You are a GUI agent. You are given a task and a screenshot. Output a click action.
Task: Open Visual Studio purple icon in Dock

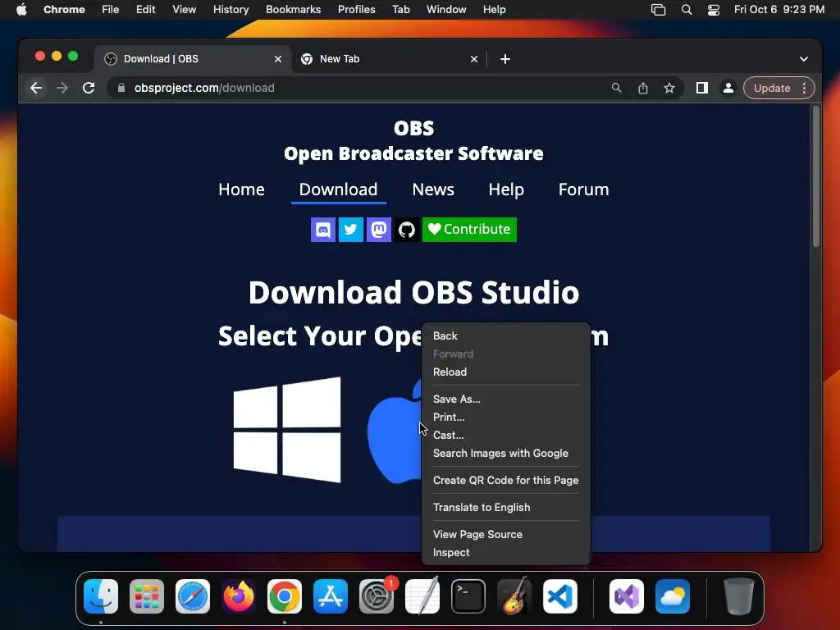pos(627,596)
